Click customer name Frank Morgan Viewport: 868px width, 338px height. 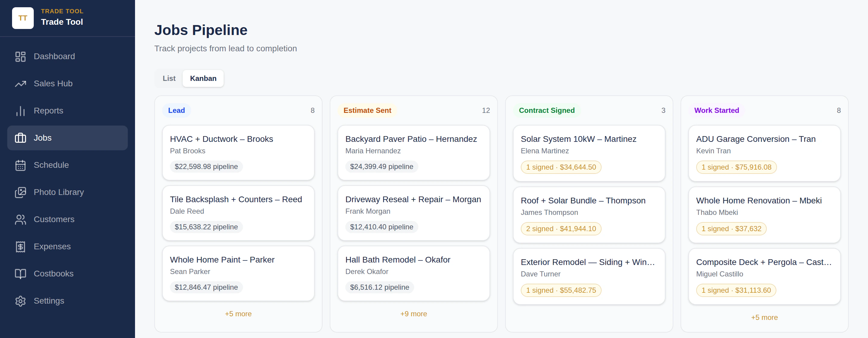point(368,212)
